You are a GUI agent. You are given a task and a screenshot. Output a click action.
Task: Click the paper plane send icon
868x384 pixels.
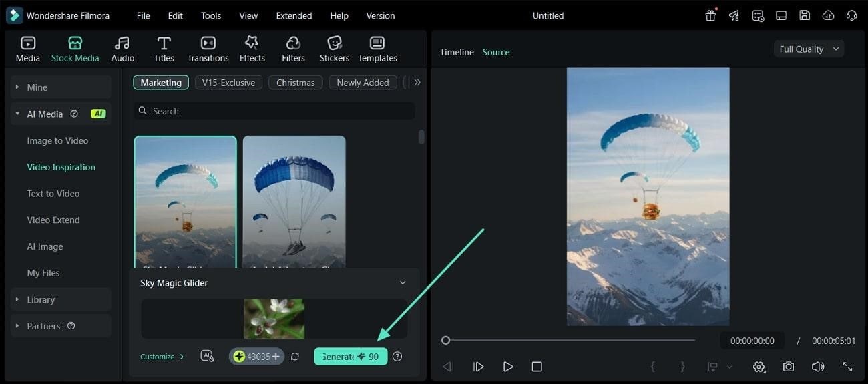tap(734, 15)
